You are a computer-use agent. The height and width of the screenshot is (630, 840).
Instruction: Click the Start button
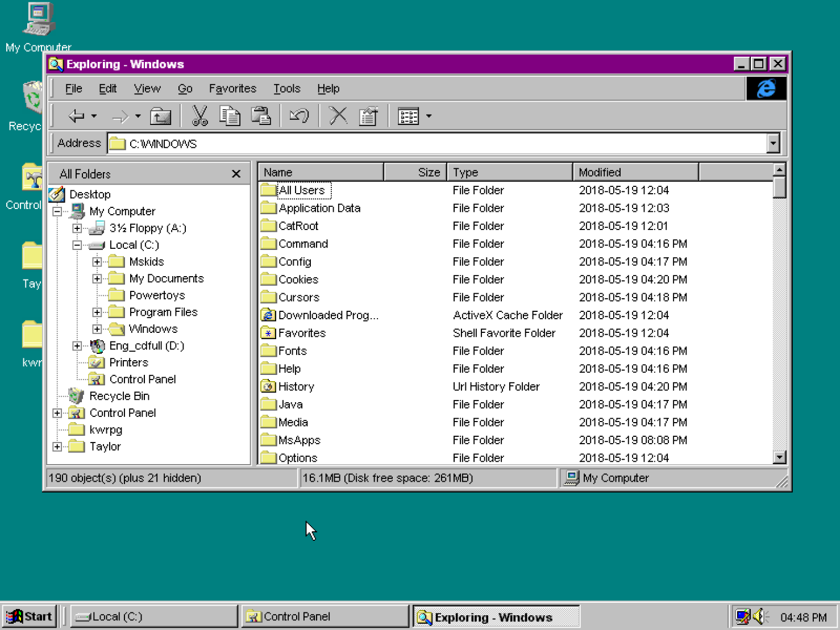tap(30, 616)
